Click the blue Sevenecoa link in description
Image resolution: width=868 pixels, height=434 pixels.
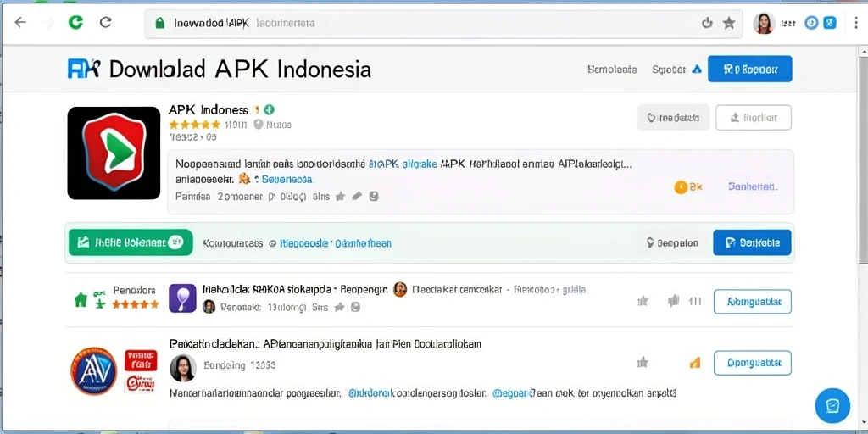coord(287,180)
